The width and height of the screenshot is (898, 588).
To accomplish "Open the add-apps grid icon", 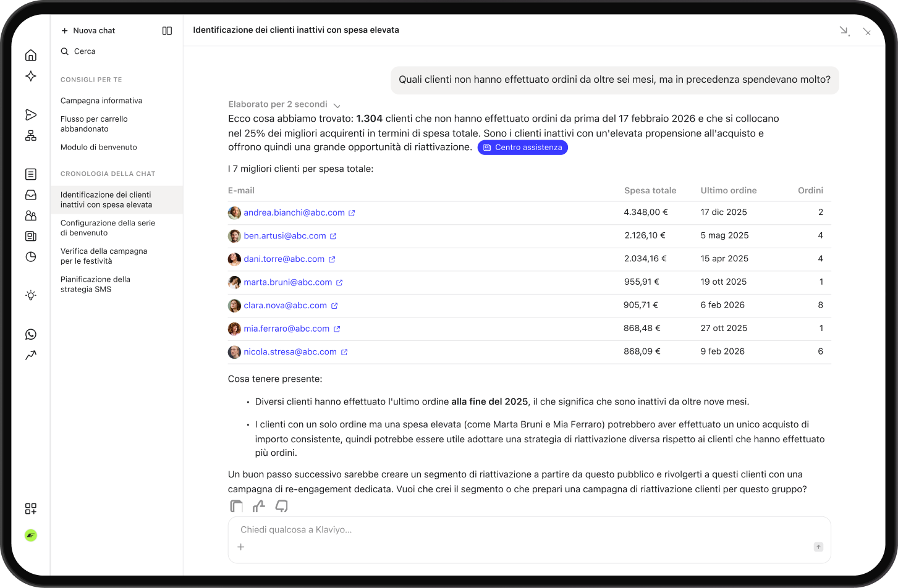I will tap(31, 508).
